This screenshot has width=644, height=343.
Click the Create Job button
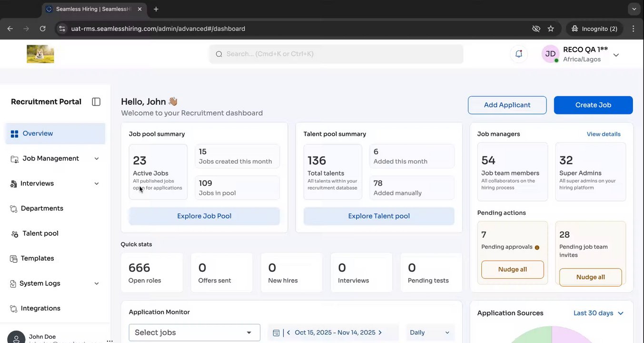point(593,105)
